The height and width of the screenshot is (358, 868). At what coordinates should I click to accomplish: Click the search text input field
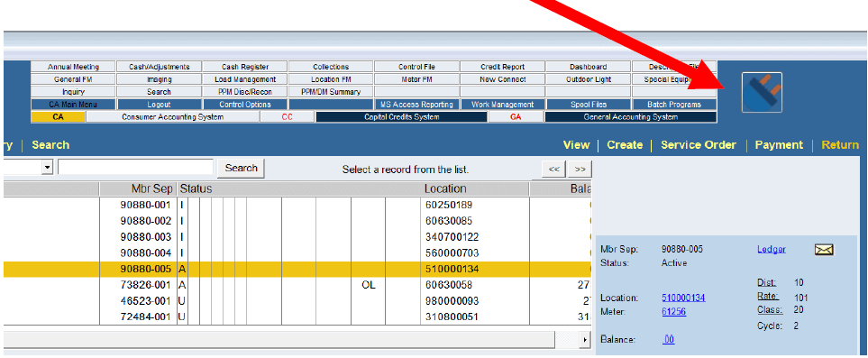pyautogui.click(x=135, y=168)
